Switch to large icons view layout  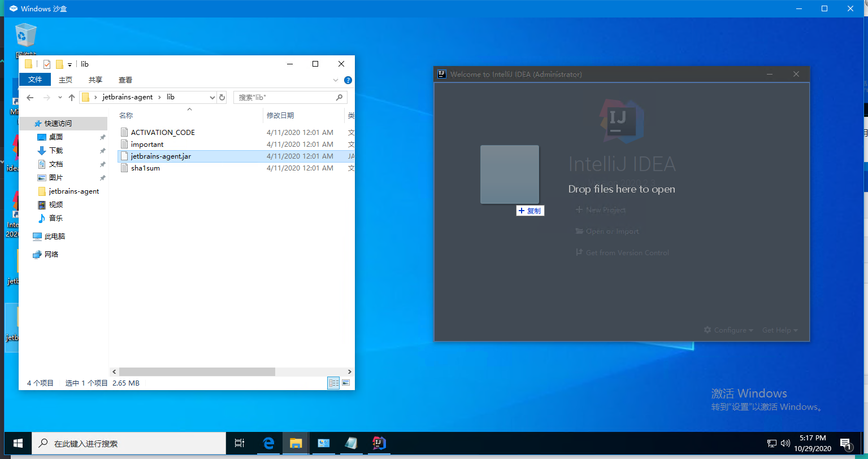click(346, 383)
